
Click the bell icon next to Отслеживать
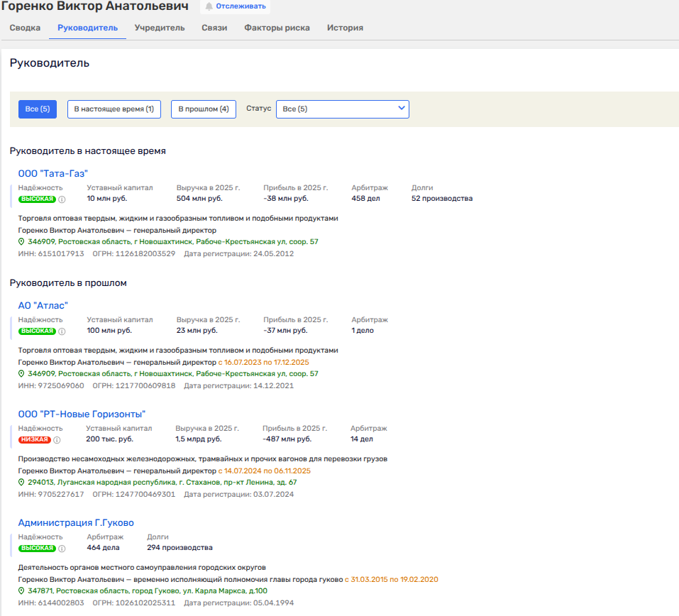point(209,6)
